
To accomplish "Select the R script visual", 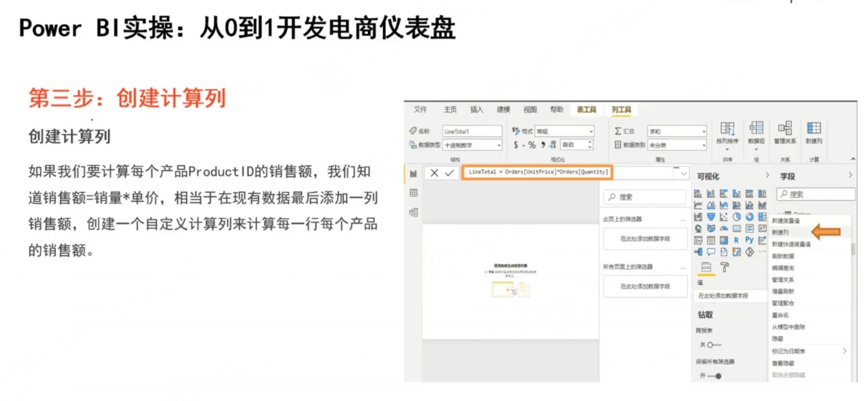I will pyautogui.click(x=737, y=240).
